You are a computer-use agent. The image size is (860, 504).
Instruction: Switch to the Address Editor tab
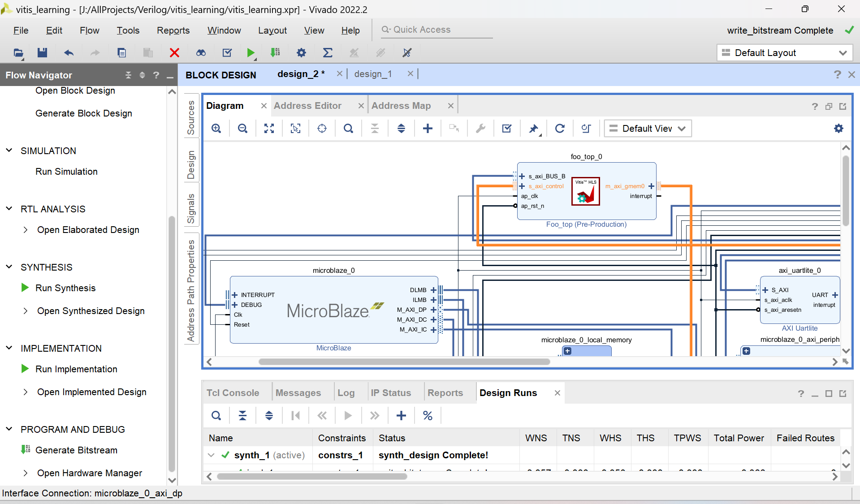click(307, 106)
